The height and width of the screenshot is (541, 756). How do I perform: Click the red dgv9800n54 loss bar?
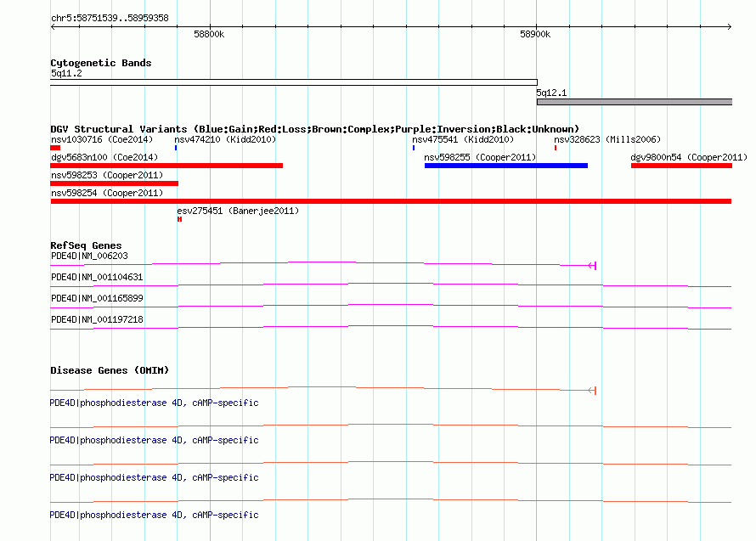682,166
